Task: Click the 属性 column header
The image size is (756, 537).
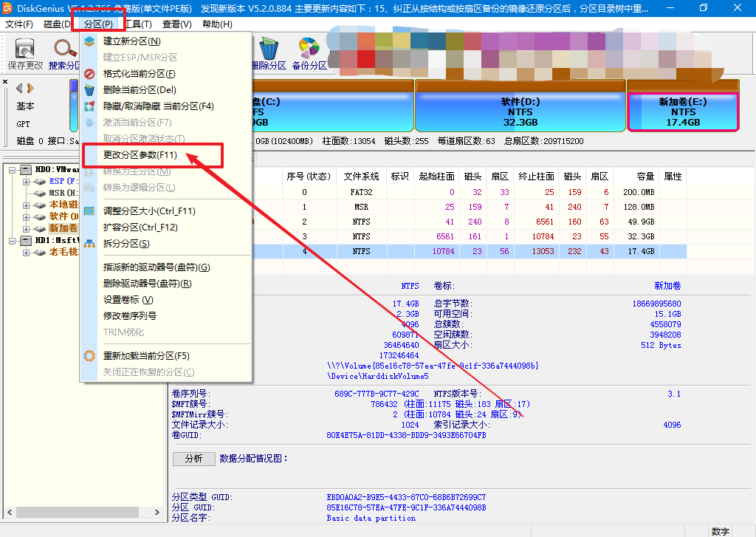Action: (x=673, y=177)
